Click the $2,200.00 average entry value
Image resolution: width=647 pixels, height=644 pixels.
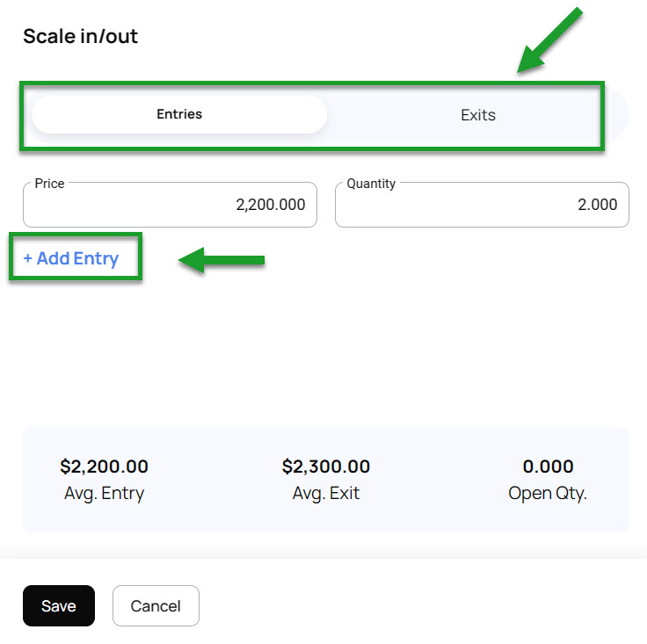click(104, 467)
